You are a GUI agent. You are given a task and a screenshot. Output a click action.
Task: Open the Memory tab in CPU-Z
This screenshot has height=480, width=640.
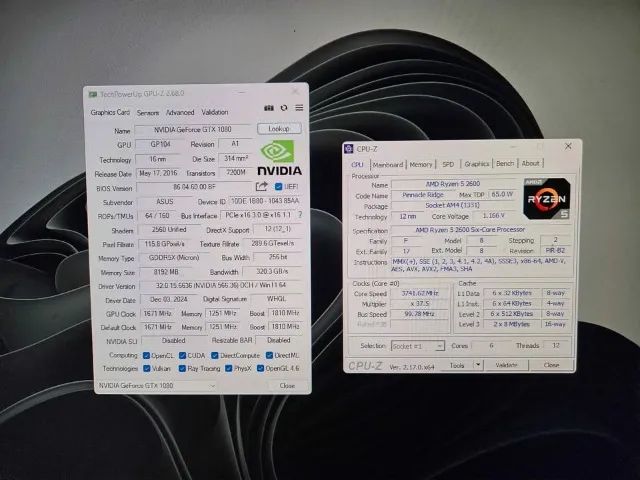tap(421, 164)
